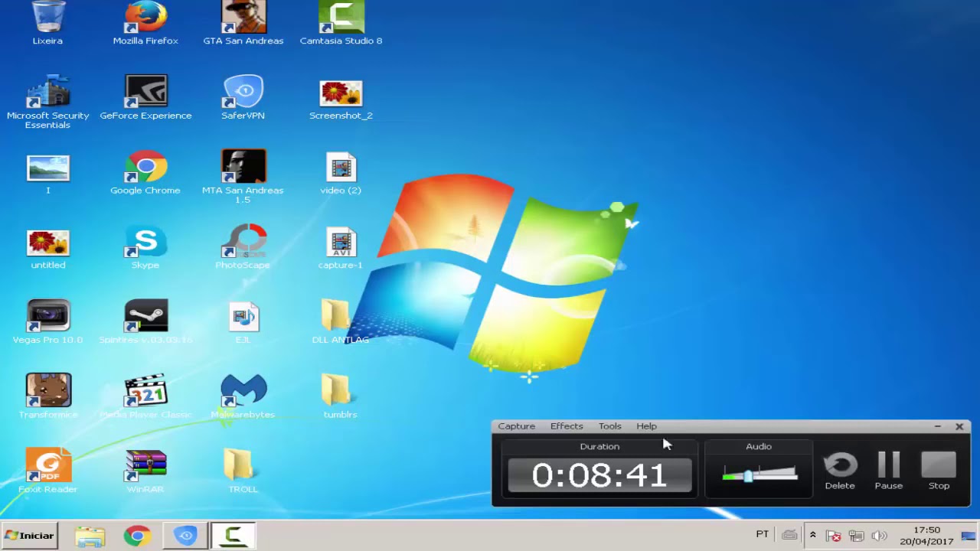This screenshot has width=980, height=551.
Task: Select the Malwarebytes desktop shortcut
Action: [x=243, y=396]
